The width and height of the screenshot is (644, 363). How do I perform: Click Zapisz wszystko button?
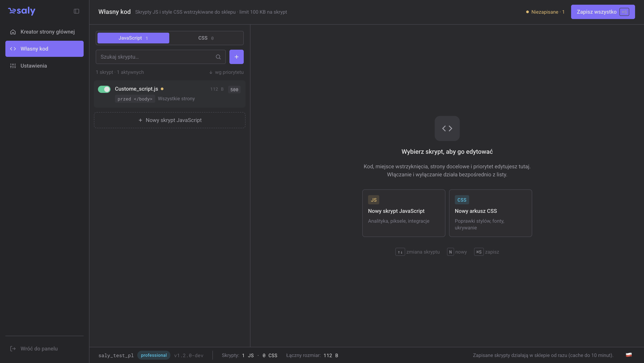[x=603, y=12]
